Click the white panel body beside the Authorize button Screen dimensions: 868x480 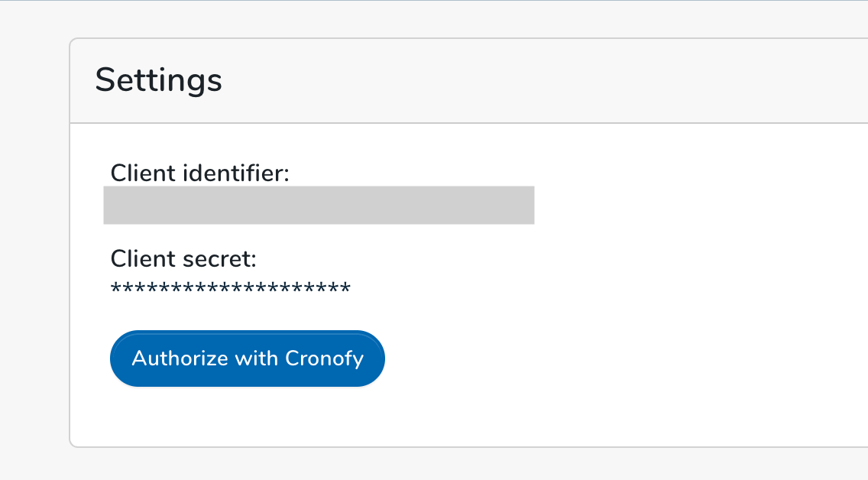pos(609,358)
